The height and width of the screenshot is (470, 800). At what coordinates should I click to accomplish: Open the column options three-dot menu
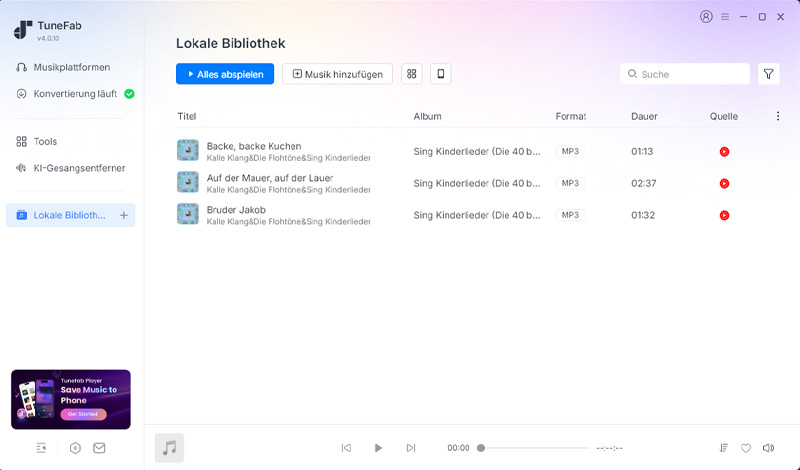click(x=778, y=116)
